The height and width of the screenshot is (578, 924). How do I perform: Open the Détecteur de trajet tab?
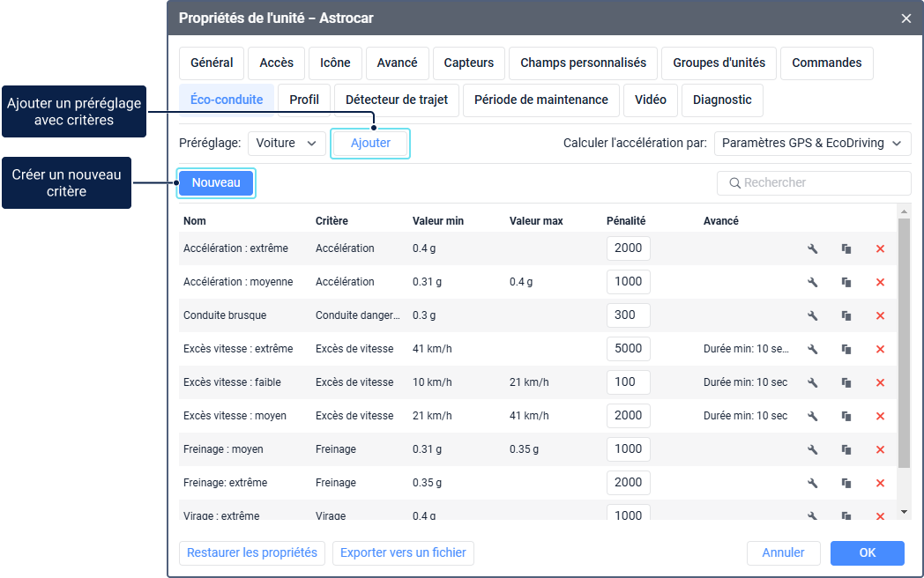397,100
